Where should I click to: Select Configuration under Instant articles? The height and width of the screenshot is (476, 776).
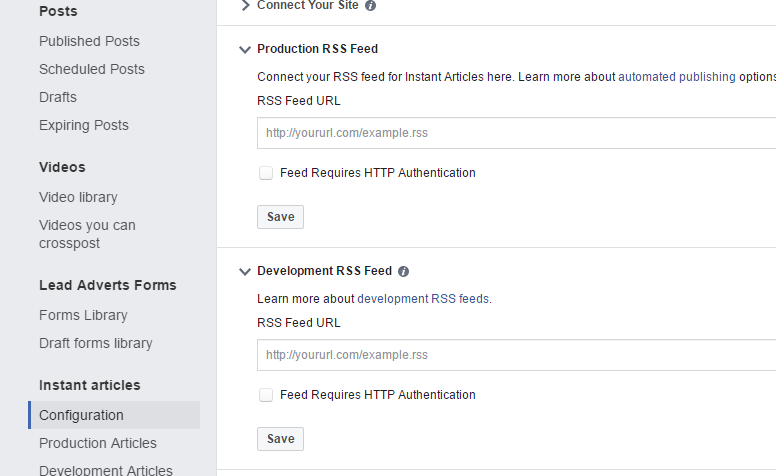point(82,415)
